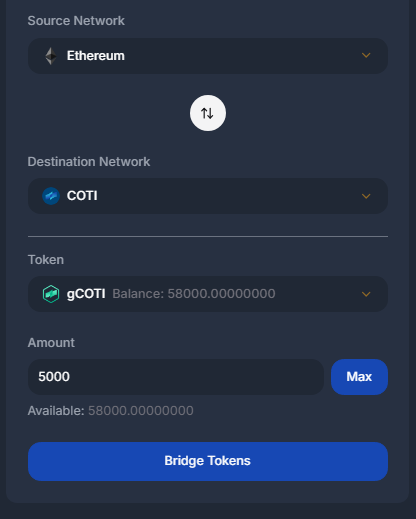The width and height of the screenshot is (416, 519).
Task: Open the gCOTI token dropdown
Action: [208, 294]
